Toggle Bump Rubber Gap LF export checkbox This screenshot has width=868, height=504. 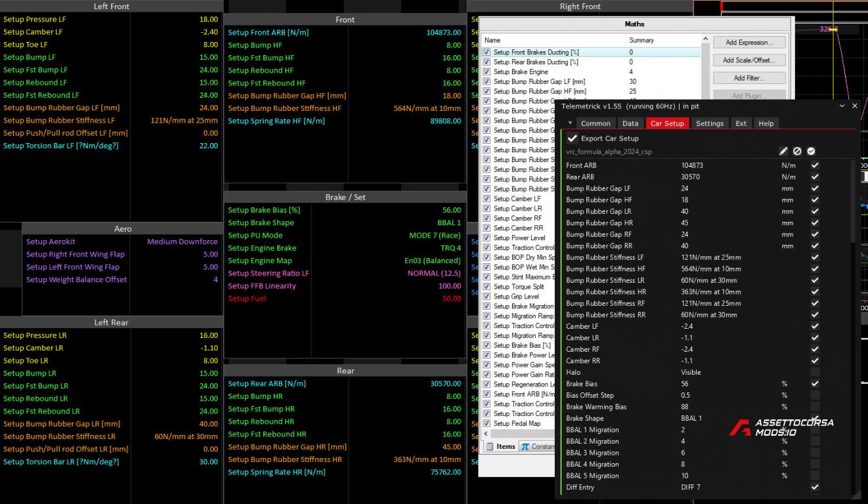pyautogui.click(x=815, y=188)
